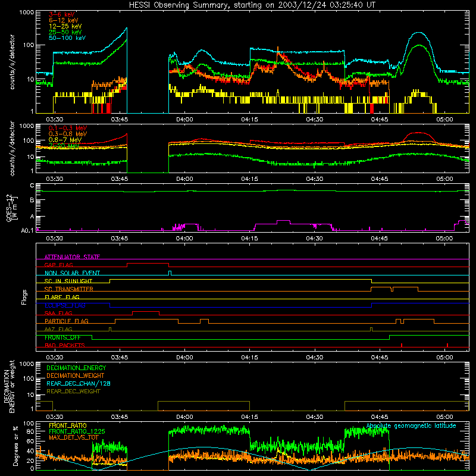Click the DECIMATION_ENERGY legend label
Screen dimensions: 476x476
[76, 368]
